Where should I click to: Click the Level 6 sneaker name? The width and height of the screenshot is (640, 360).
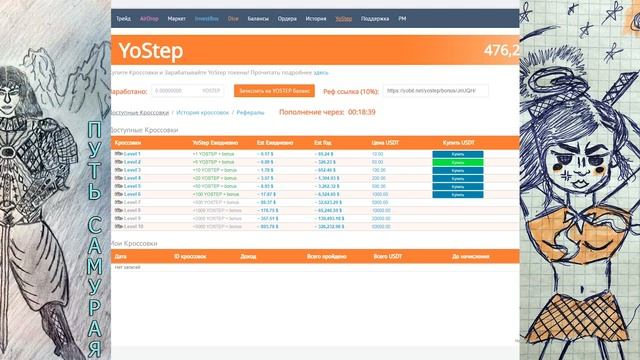132,194
